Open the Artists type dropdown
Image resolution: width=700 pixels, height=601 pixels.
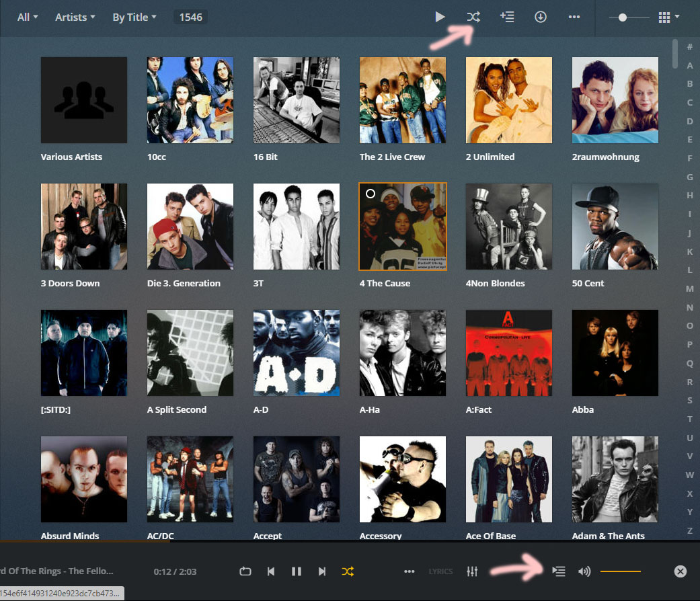pos(75,17)
